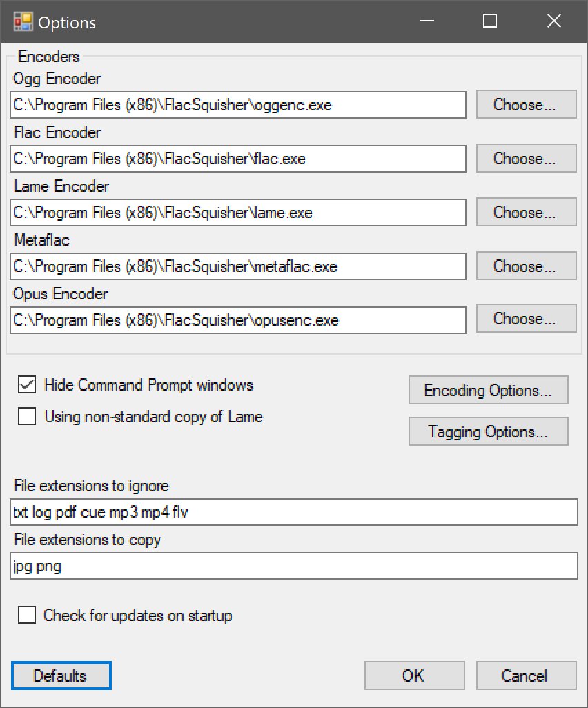588x708 pixels.
Task: Focus the Flac Encoder path text box
Action: pos(239,159)
